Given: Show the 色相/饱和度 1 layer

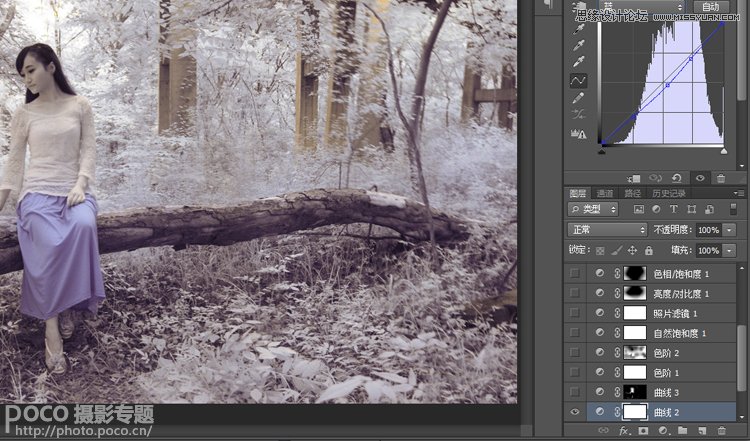Looking at the screenshot, I should coord(574,273).
